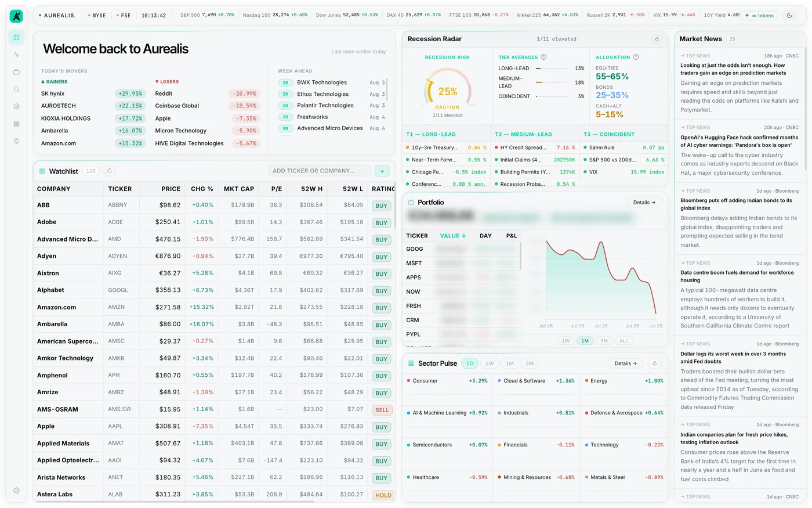Refresh the Watchlist with the reload icon
812x508 pixels.
pyautogui.click(x=110, y=171)
